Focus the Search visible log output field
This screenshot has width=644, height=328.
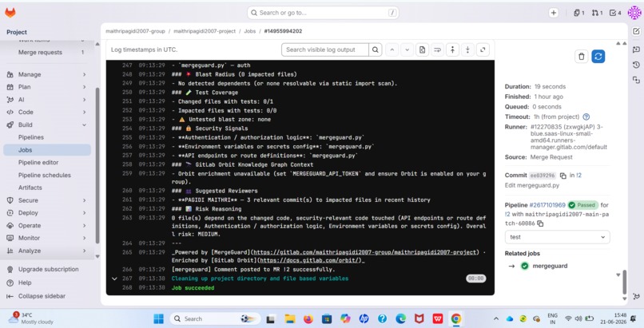coord(325,49)
